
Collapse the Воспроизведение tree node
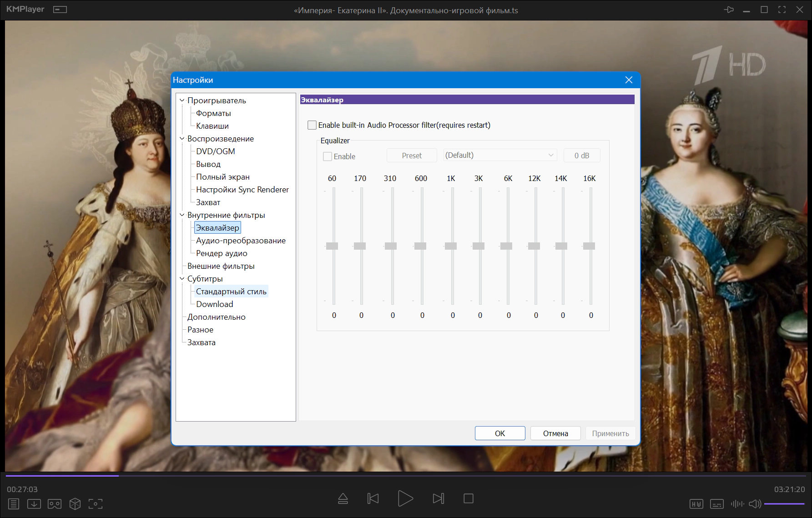coord(182,139)
